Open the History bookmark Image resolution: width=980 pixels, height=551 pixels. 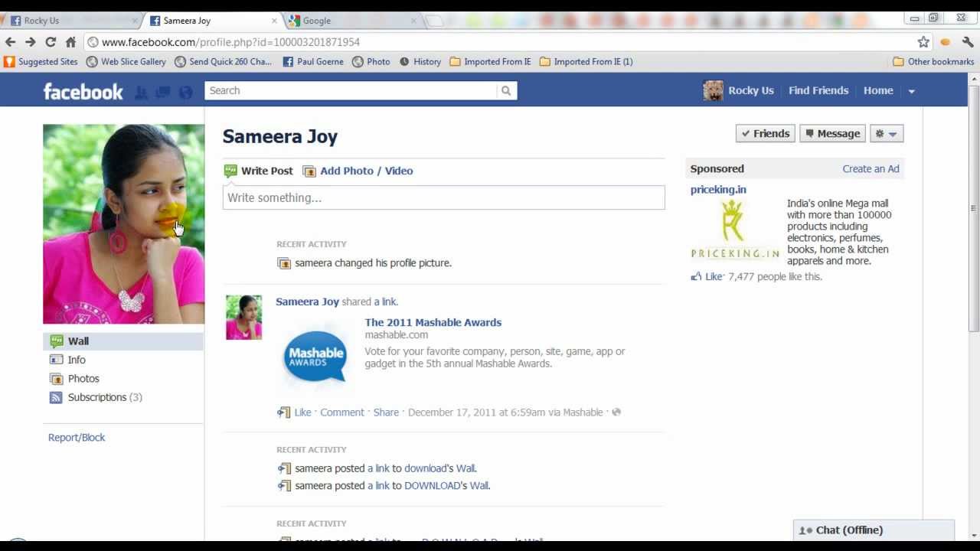(420, 62)
